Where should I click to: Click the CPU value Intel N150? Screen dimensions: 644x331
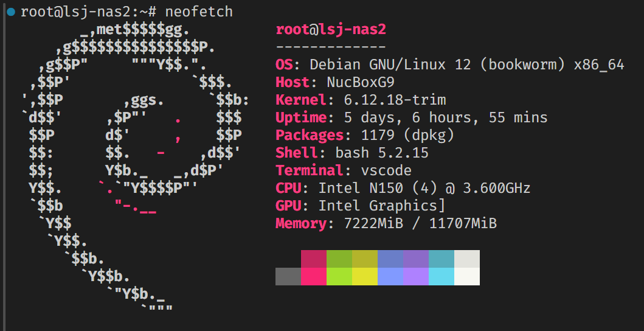(x=356, y=188)
